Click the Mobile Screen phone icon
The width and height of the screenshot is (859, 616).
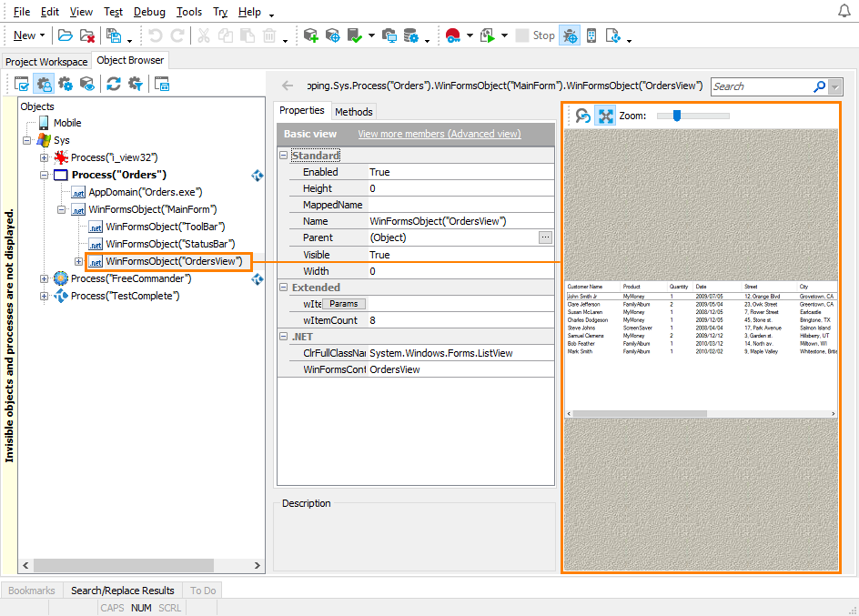click(x=591, y=35)
